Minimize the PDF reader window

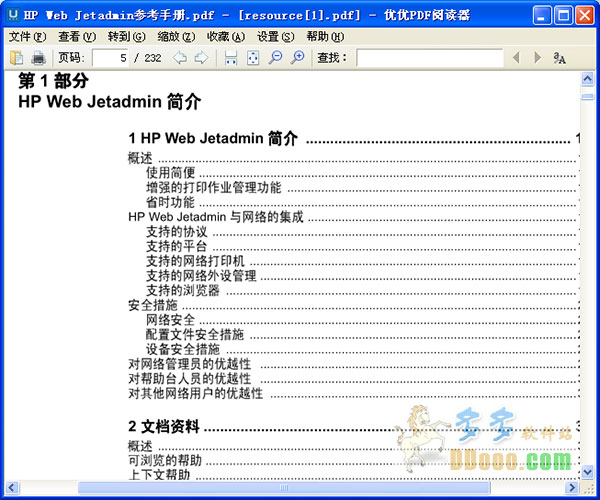pos(542,16)
